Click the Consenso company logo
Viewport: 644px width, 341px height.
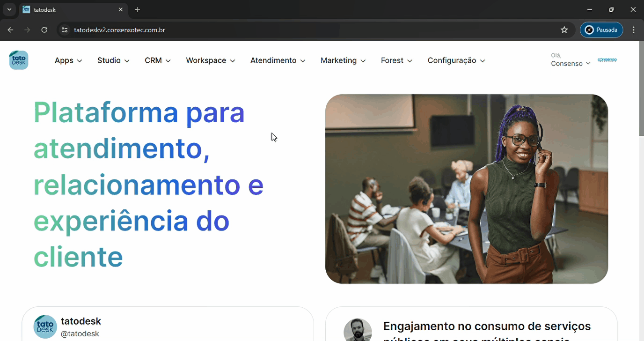[x=607, y=60]
